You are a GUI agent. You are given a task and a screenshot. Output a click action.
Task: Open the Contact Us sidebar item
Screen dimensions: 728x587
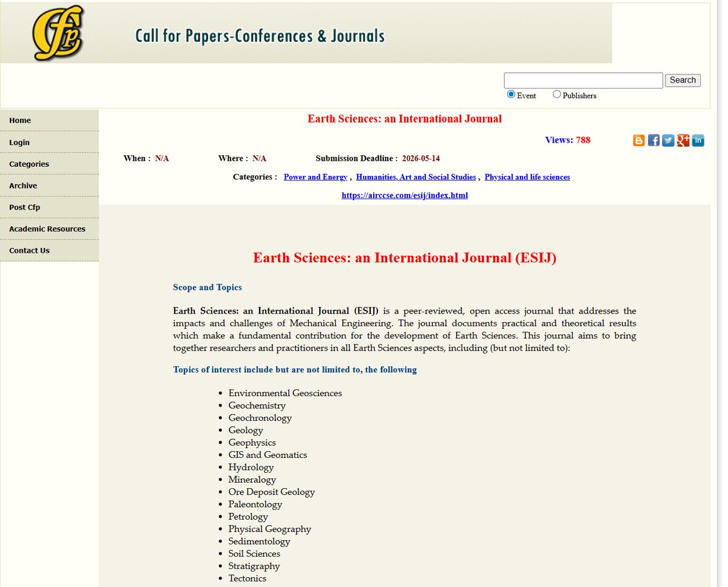pos(49,250)
